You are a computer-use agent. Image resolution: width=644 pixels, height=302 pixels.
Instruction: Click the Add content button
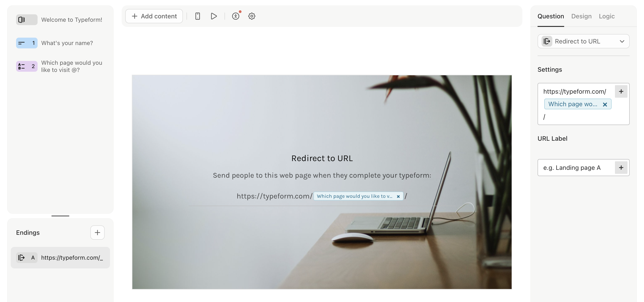click(155, 16)
